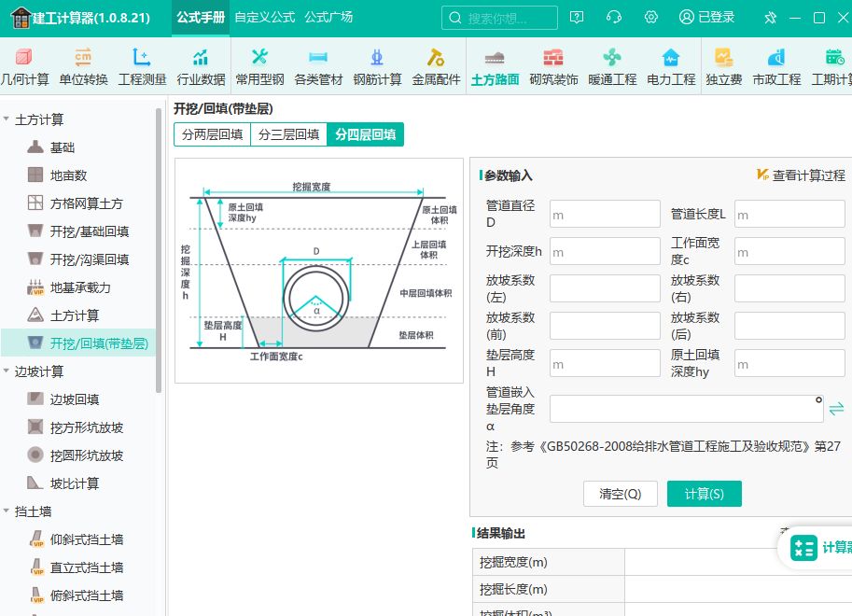Open 工程测量 engineering survey tool
Screen dimensions: 852x616
(142, 66)
